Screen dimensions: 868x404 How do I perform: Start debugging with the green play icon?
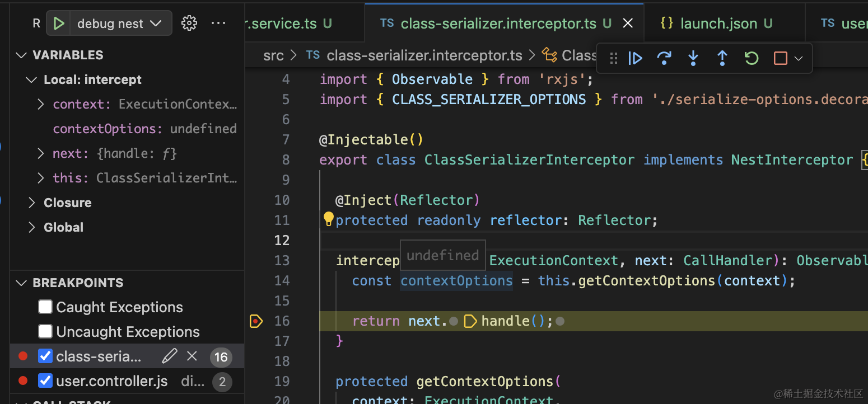(x=59, y=24)
